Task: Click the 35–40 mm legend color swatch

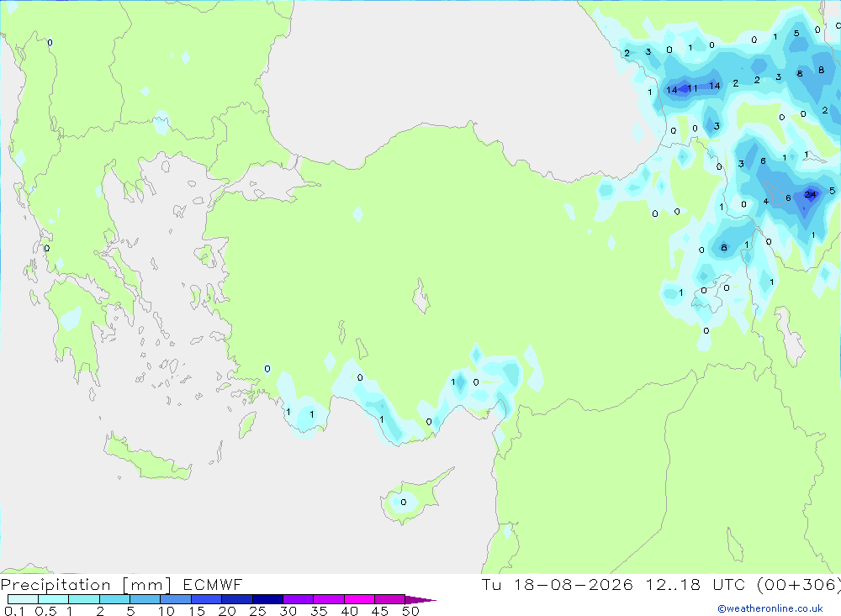Action: (329, 599)
